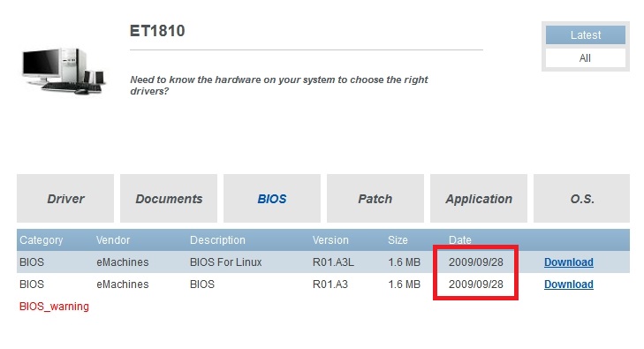Switch to the Application tab
644x349 pixels.
479,198
